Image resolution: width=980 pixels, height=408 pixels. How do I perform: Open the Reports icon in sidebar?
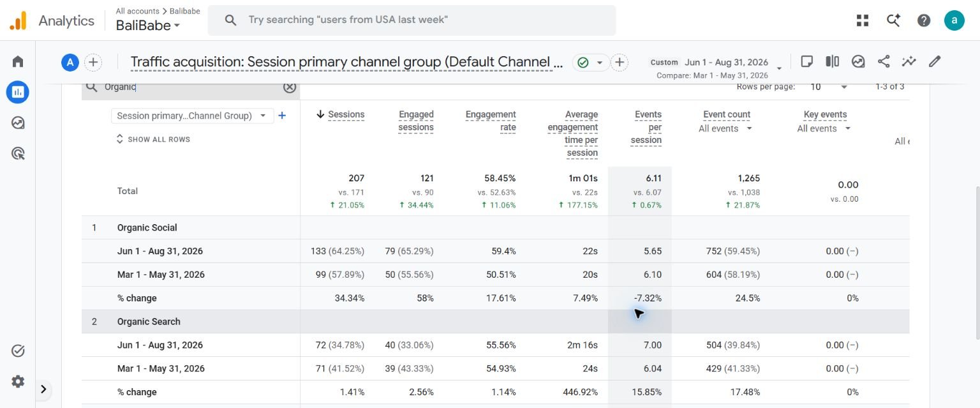[18, 92]
